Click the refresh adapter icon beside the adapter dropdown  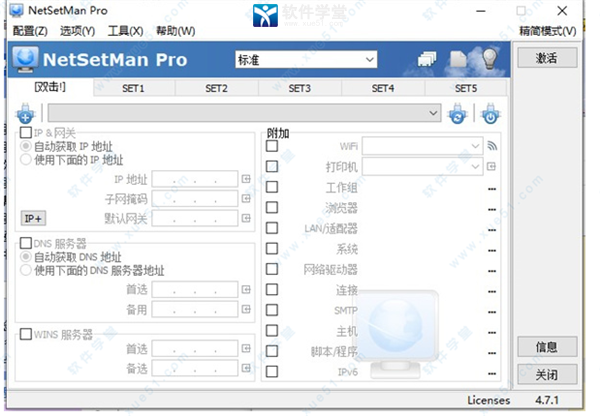coord(457,114)
